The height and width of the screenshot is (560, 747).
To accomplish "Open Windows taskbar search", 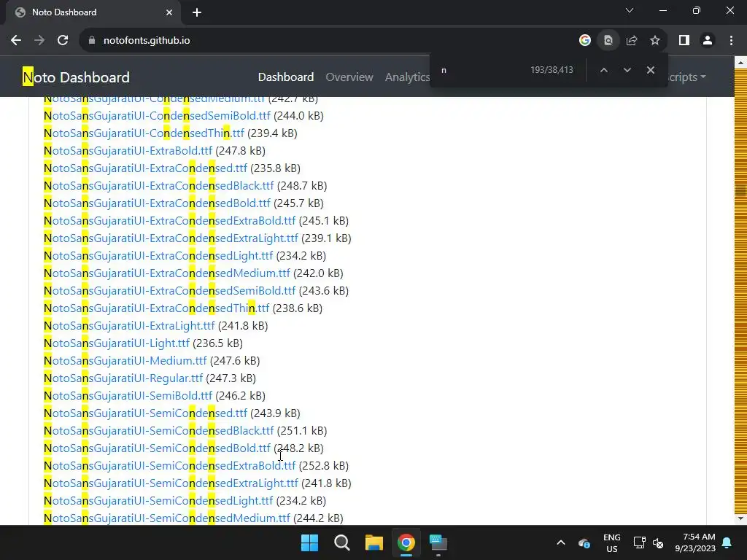I will click(x=341, y=542).
